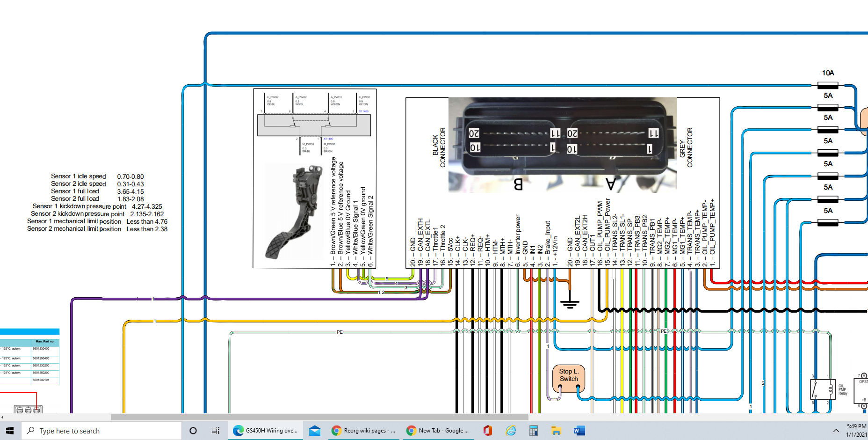868x440 pixels.
Task: Open the Calculator app in taskbar
Action: (533, 431)
